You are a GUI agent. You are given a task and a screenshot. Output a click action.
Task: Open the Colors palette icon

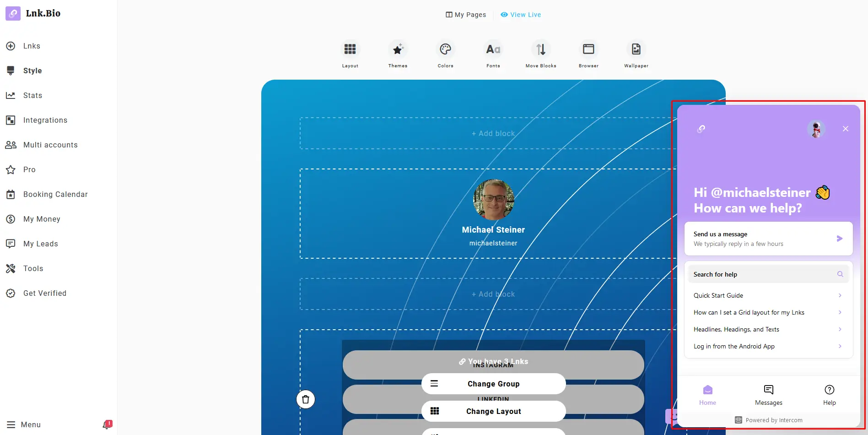[445, 49]
